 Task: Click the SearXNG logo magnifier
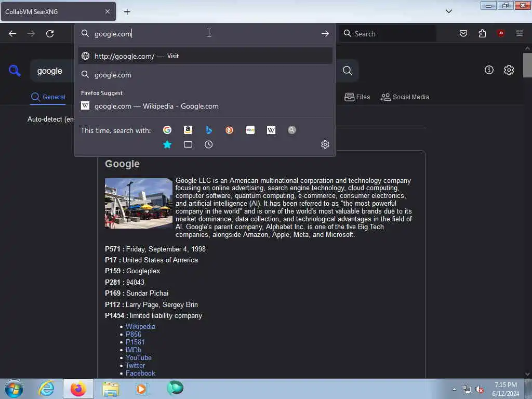click(15, 71)
